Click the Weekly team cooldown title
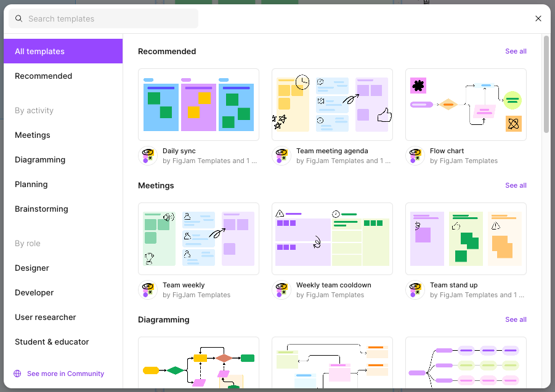This screenshot has height=392, width=555. (x=334, y=285)
